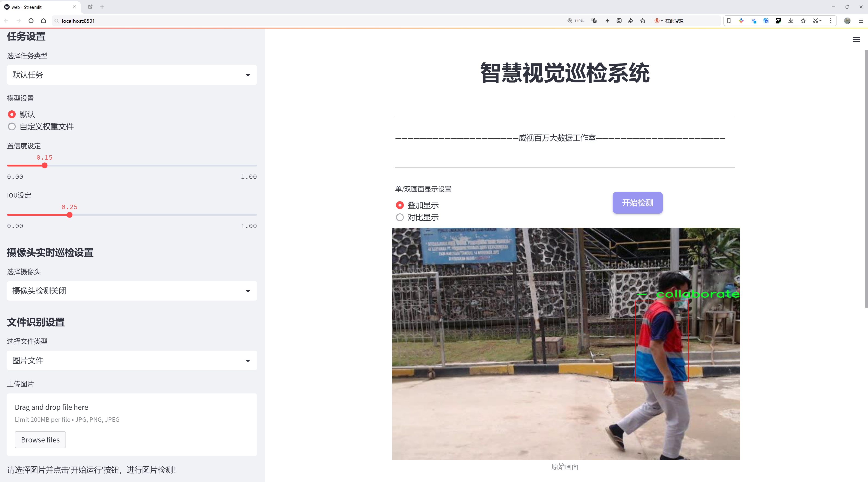Viewport: 868px width, 482px height.
Task: Click the detection result image
Action: (x=566, y=344)
